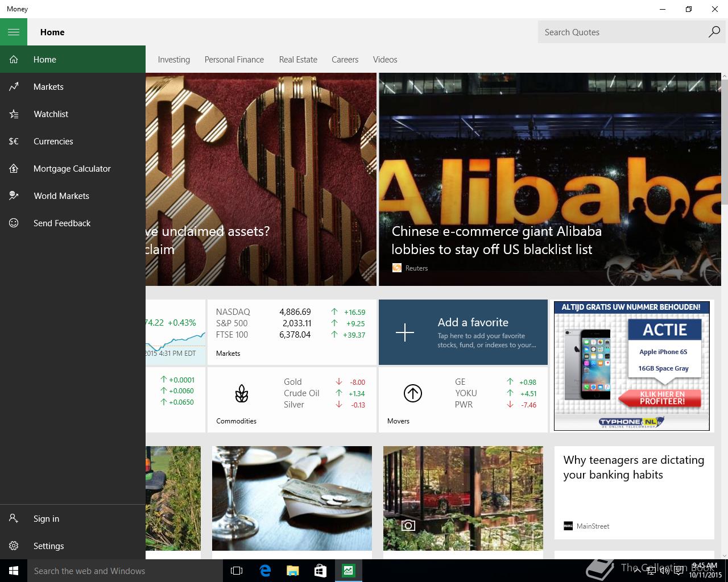
Task: Click the Reuters source logo icon
Action: tap(397, 268)
